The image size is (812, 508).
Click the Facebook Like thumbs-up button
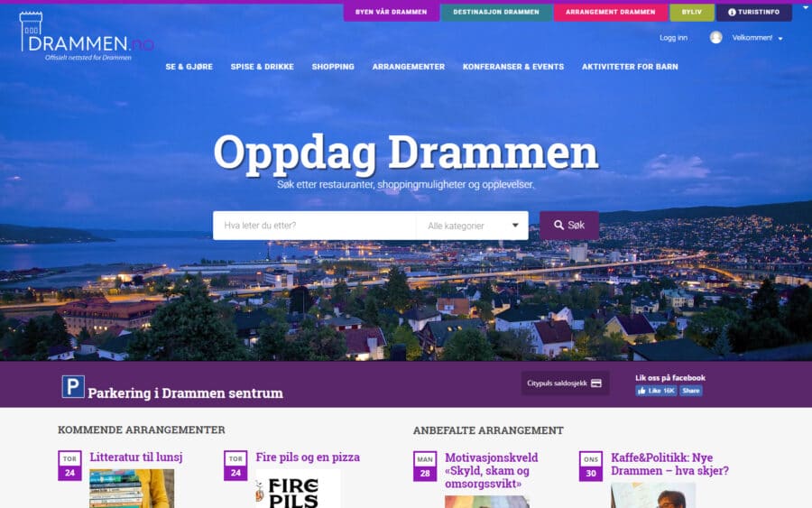656,391
